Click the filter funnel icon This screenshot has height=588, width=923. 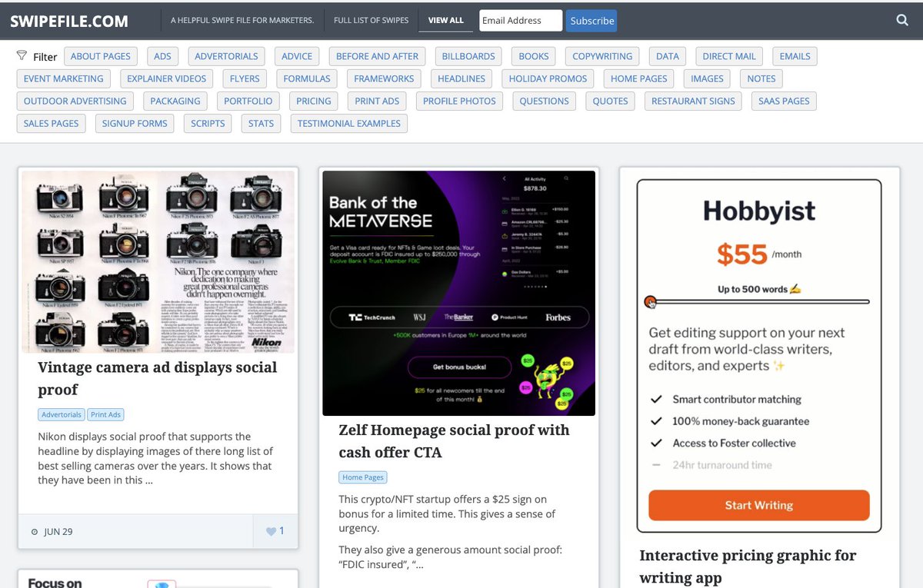click(22, 55)
